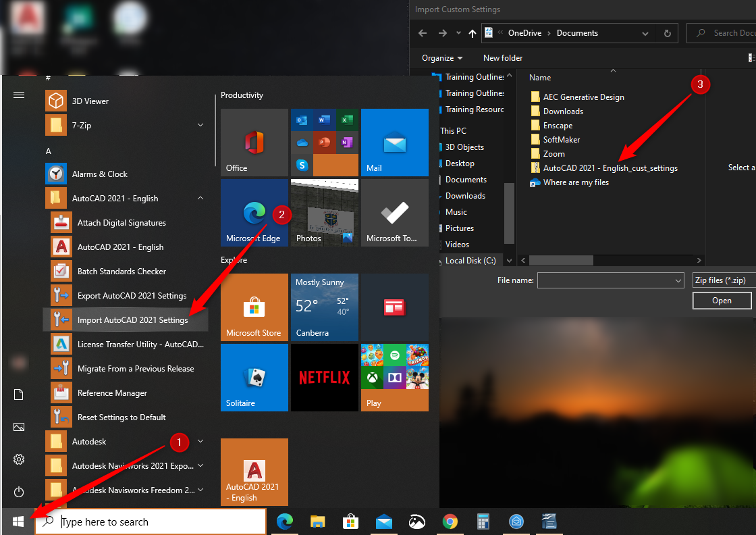The width and height of the screenshot is (756, 535).
Task: Expand the 7-Zip folder chevron
Action: pyautogui.click(x=200, y=125)
